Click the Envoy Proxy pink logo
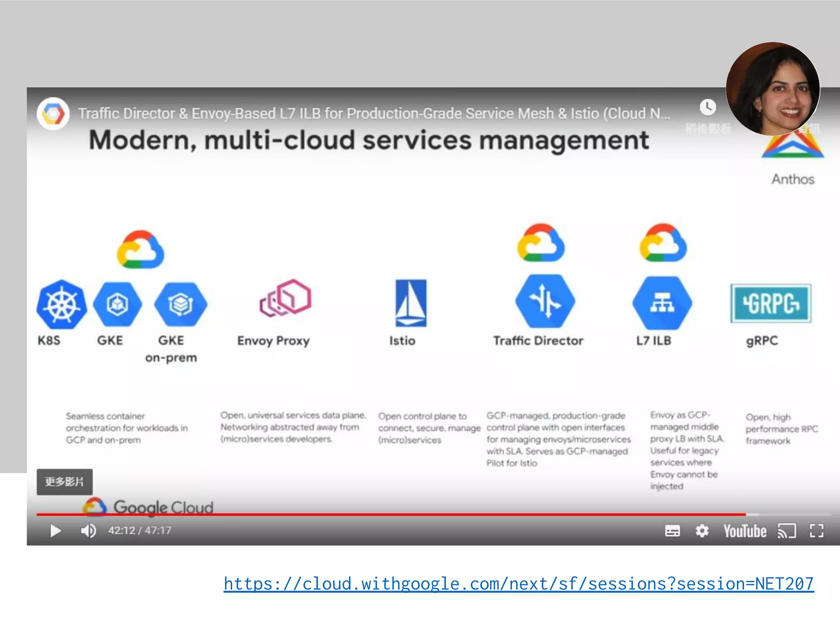The height and width of the screenshot is (630, 840). point(285,298)
